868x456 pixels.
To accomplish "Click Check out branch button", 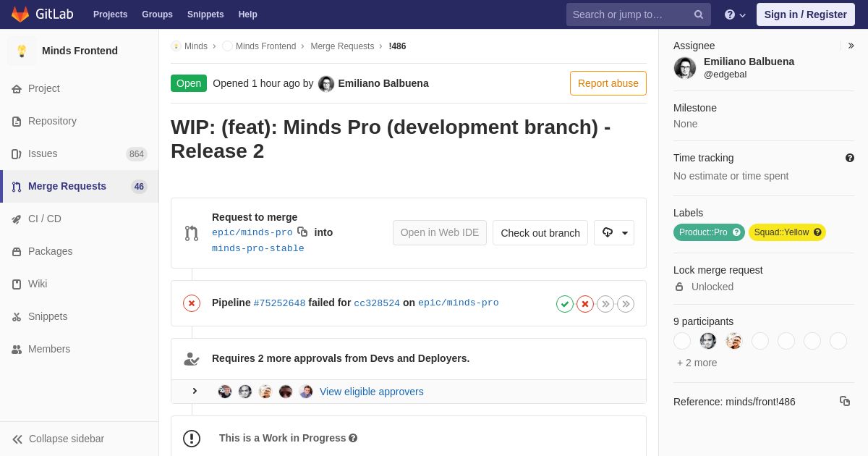I will click(540, 233).
